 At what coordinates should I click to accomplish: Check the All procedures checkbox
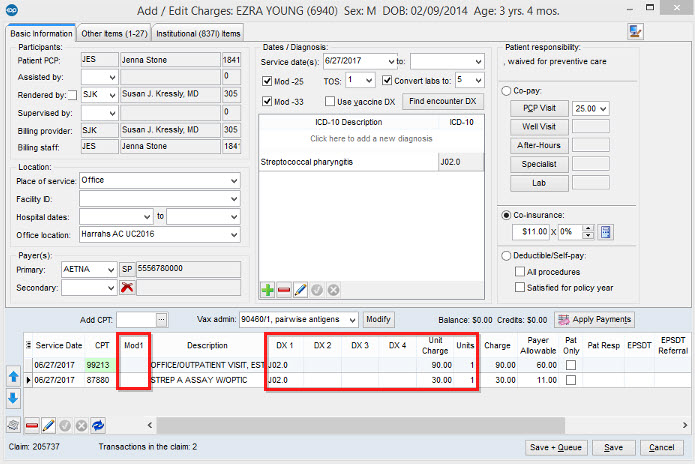520,271
